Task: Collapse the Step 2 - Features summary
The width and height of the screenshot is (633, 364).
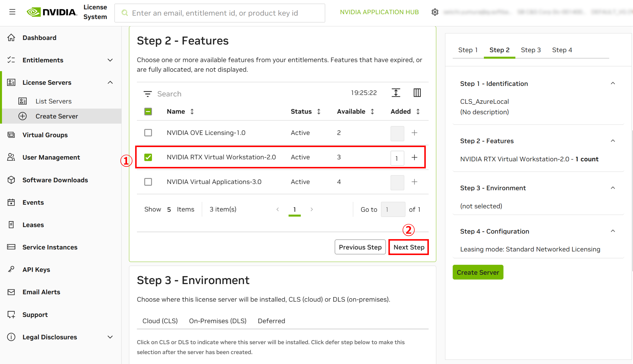Action: coord(613,141)
